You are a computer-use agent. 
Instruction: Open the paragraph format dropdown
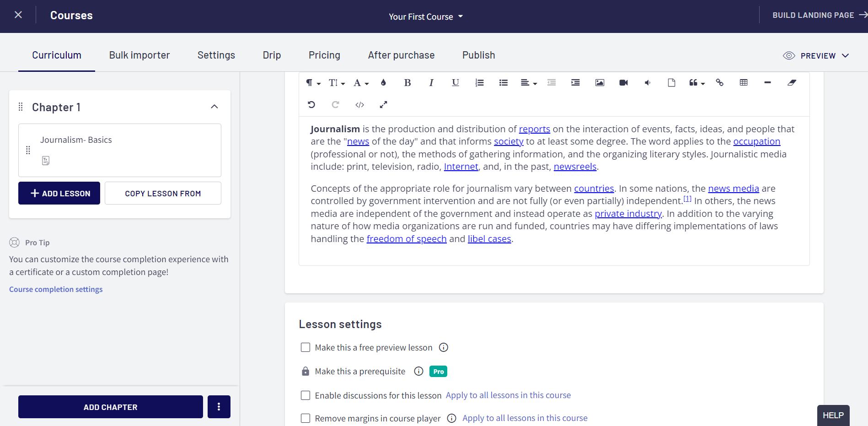[x=313, y=83]
